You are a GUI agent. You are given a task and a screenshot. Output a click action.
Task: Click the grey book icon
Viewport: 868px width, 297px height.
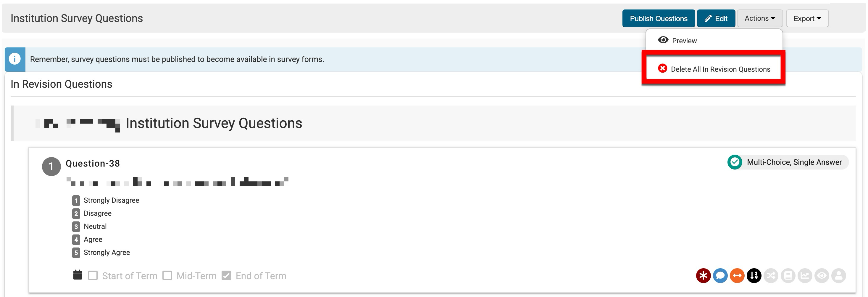pos(788,276)
